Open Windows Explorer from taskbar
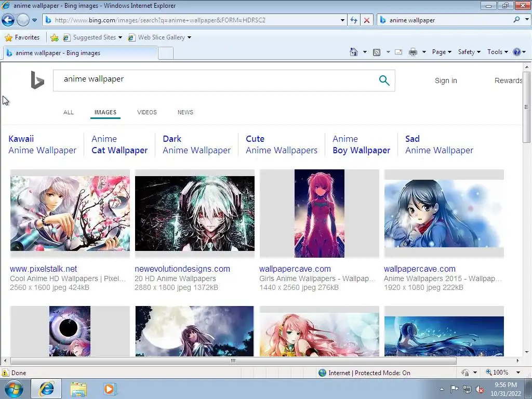Screen dimensions: 532x399 (78, 389)
